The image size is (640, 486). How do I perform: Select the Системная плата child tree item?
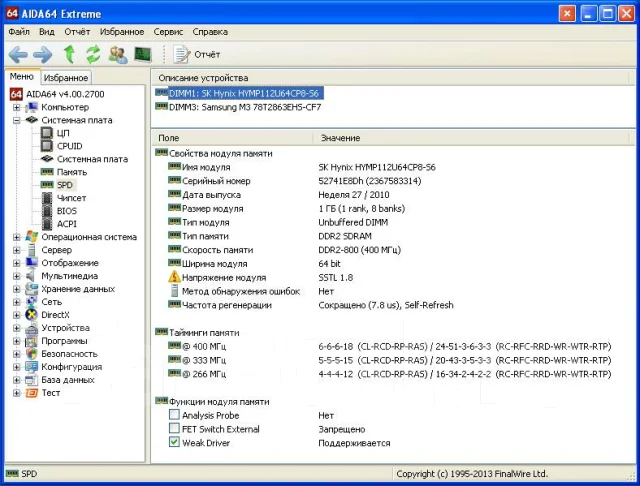pyautogui.click(x=84, y=159)
